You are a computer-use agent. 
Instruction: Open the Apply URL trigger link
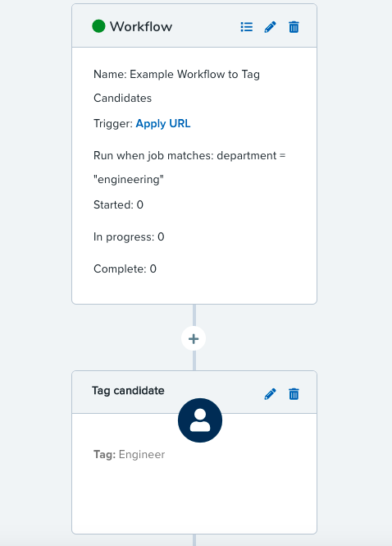[162, 124]
